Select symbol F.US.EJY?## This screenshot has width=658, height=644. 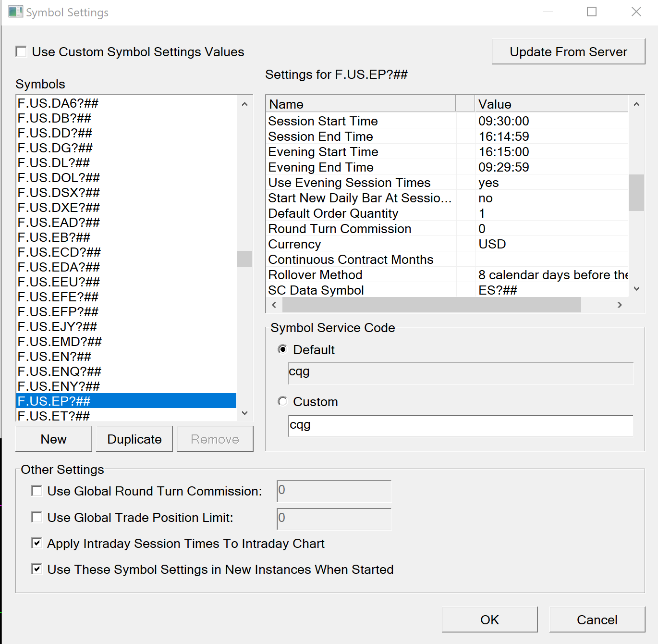tap(126, 327)
